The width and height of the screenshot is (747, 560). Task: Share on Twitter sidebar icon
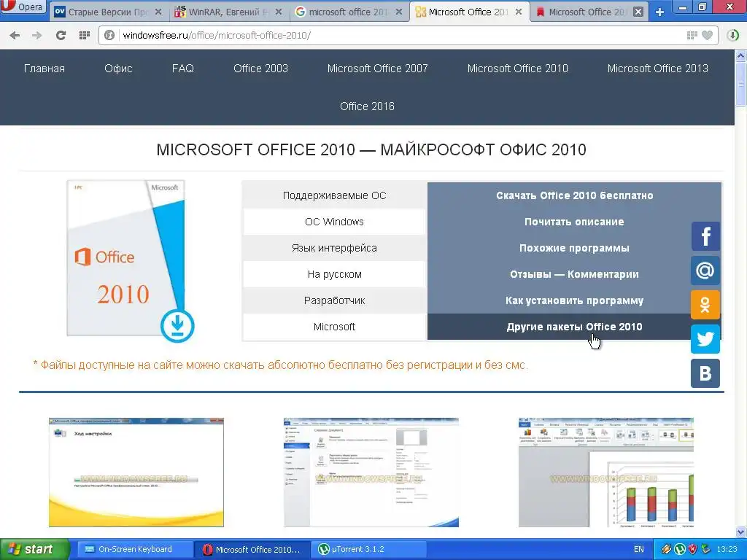[x=705, y=339]
